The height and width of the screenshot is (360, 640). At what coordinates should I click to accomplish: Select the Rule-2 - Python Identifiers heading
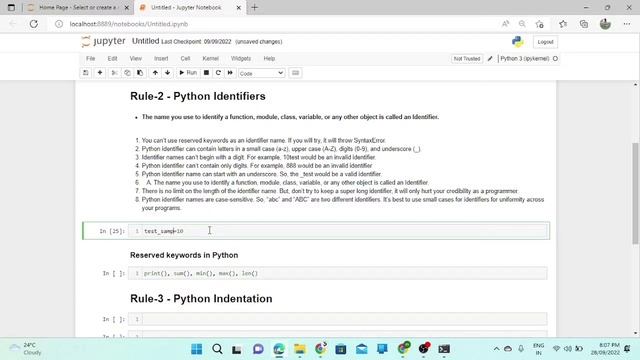click(198, 96)
